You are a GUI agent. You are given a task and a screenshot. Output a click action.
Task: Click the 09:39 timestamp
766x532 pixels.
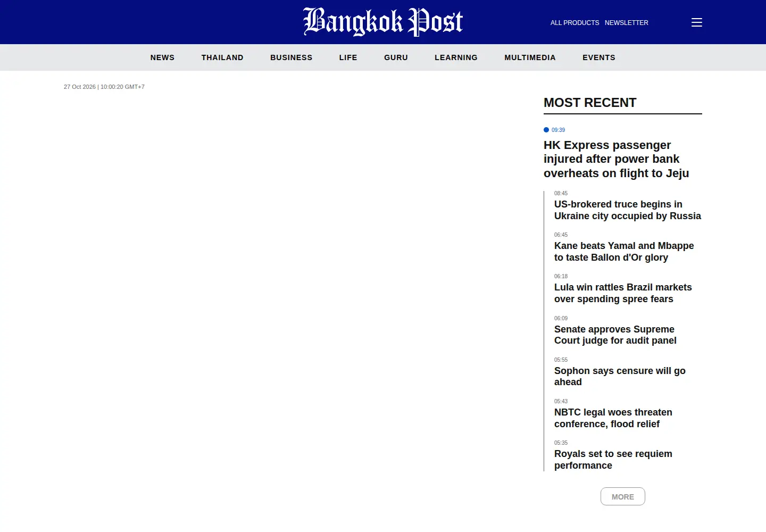pos(558,130)
